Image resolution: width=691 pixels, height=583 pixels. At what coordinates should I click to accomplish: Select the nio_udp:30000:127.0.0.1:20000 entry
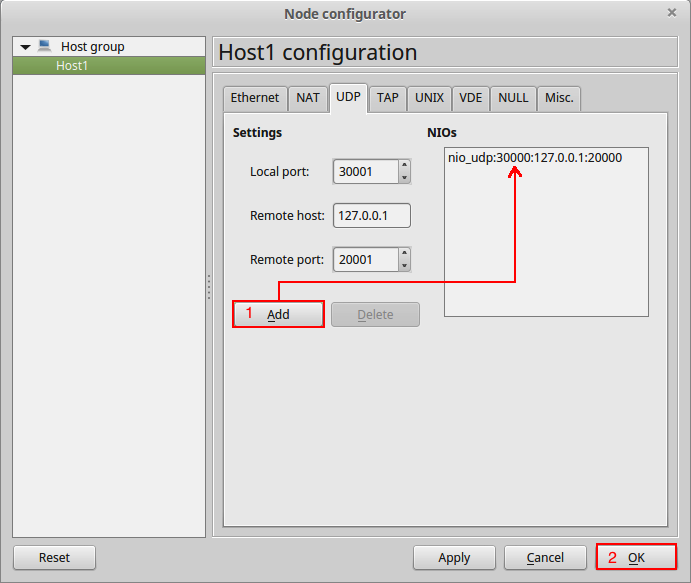(535, 158)
